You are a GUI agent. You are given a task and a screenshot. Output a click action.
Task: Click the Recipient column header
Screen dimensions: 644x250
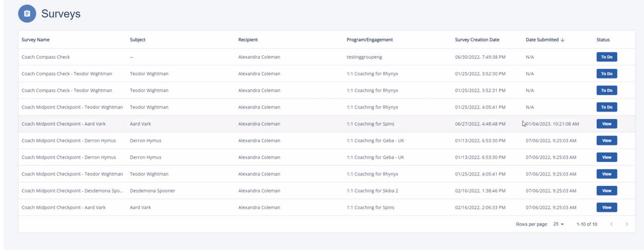coord(248,40)
